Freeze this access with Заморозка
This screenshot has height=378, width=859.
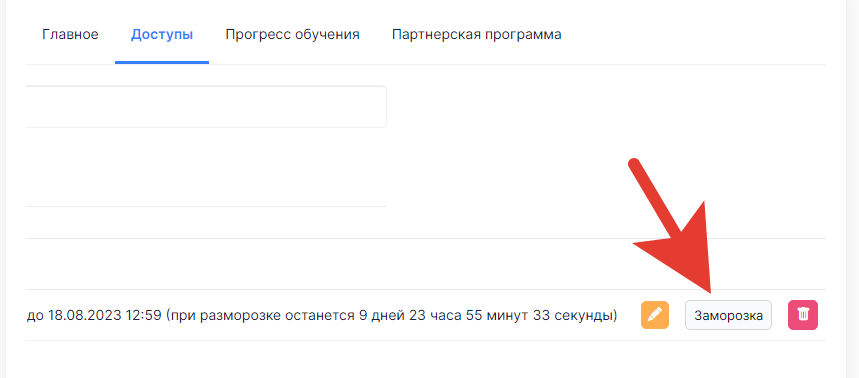[x=728, y=315]
